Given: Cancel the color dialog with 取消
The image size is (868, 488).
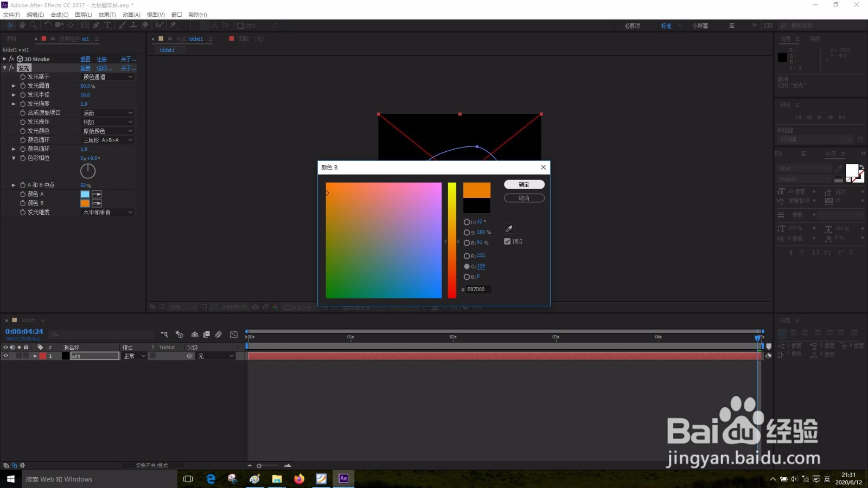Looking at the screenshot, I should pos(524,198).
